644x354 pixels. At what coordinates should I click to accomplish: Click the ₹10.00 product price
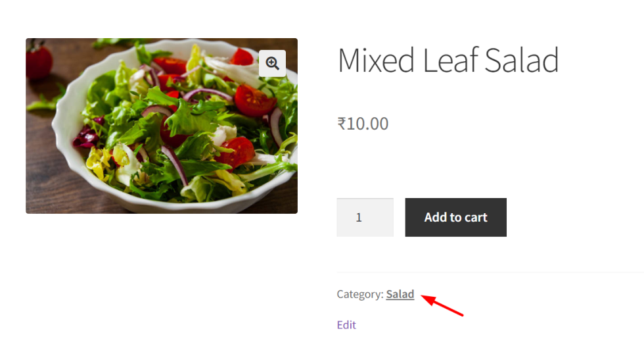point(363,123)
